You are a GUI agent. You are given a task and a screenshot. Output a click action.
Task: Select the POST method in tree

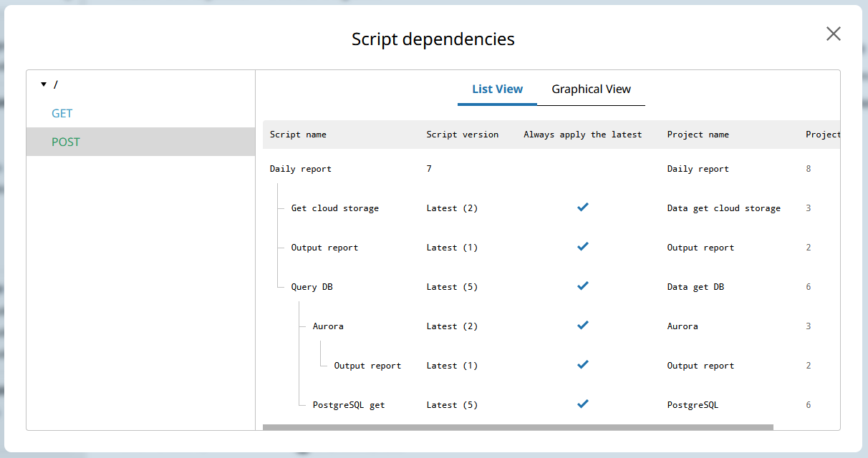(x=66, y=142)
